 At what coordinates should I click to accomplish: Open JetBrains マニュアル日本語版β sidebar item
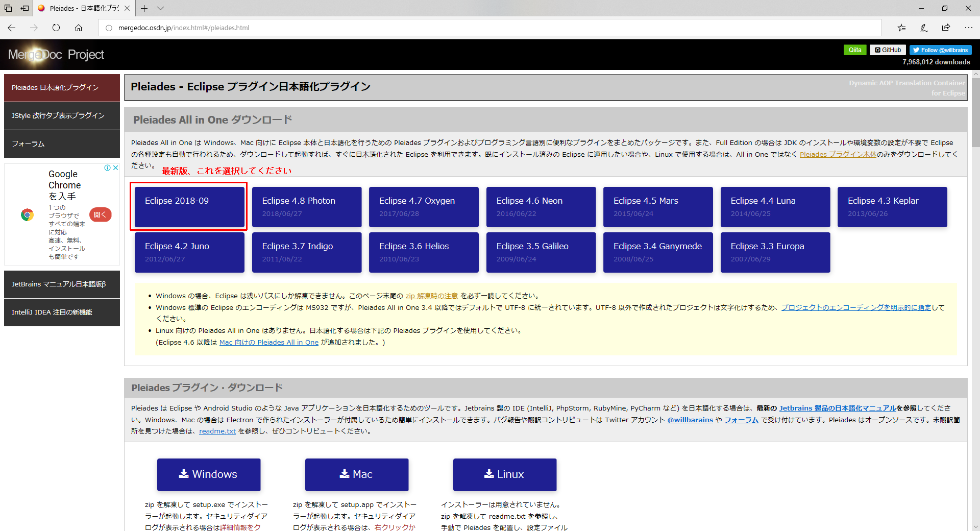point(62,284)
